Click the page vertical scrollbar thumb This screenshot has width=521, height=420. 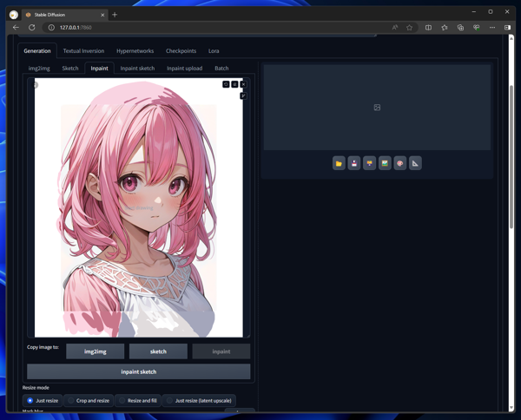[x=511, y=157]
